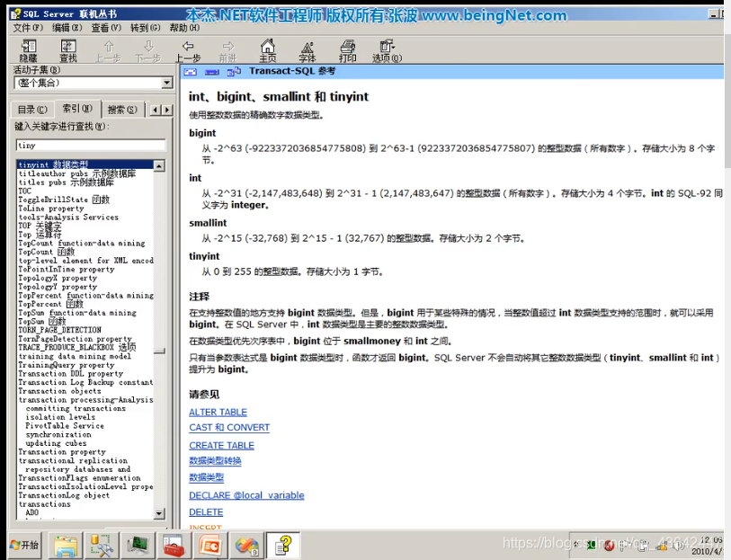Open the red toolbox icon on taskbar
731x560 pixels.
(174, 545)
